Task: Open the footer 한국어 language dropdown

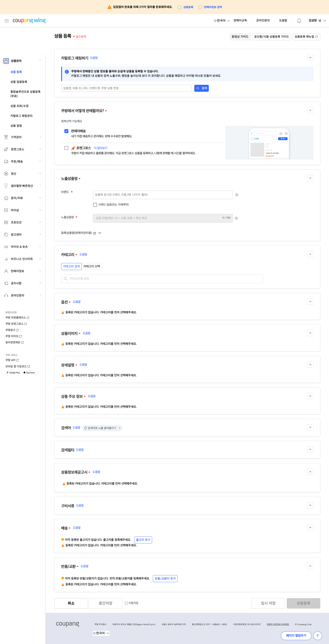Action: (x=101, y=633)
